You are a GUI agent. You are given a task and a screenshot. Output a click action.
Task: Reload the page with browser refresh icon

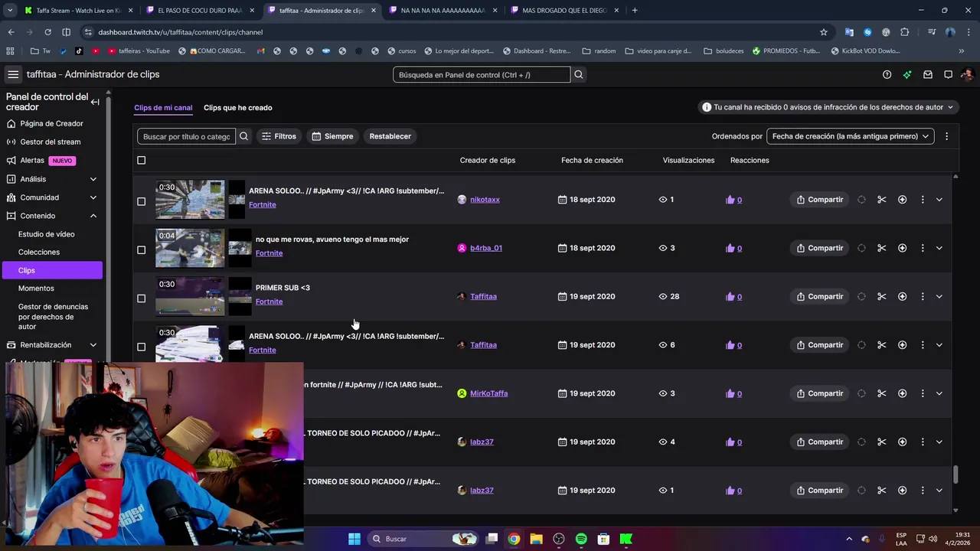[47, 32]
